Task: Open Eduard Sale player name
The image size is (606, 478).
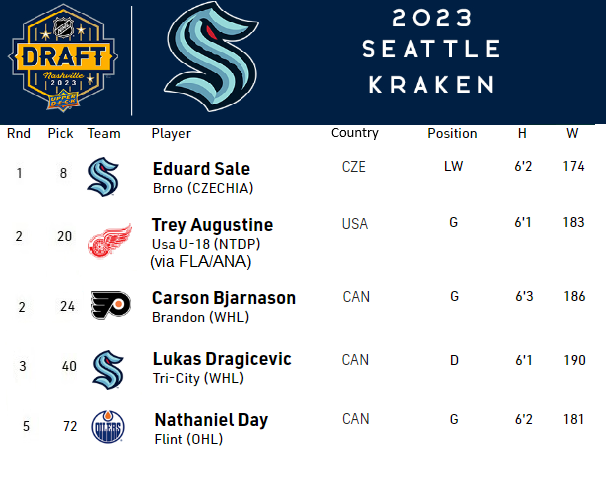Action: pos(201,168)
